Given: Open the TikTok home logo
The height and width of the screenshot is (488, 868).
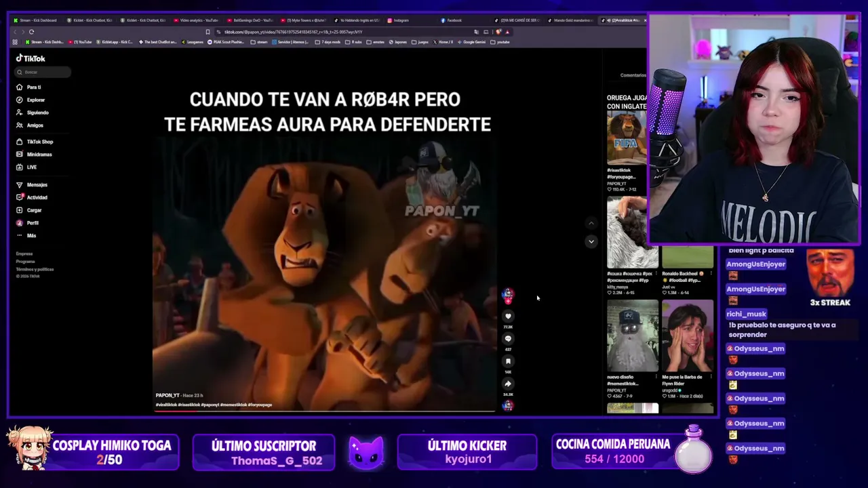Looking at the screenshot, I should 31,58.
